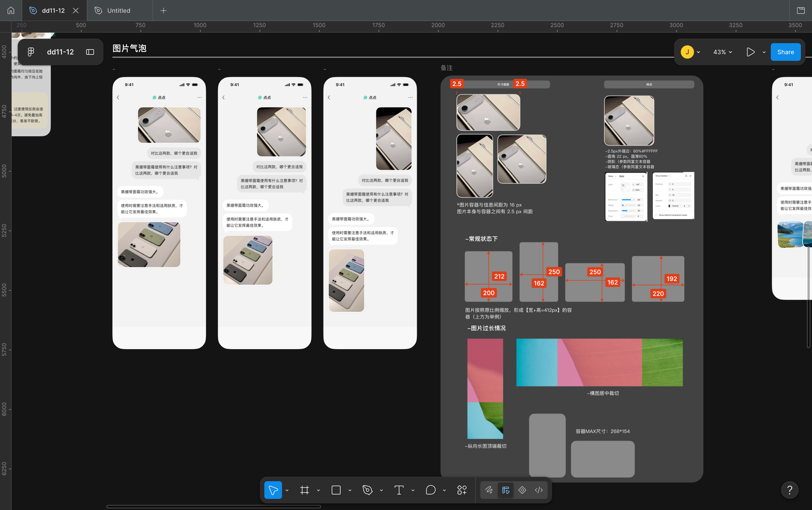Select the tall pink and green cropped image
This screenshot has height=510, width=812.
485,389
